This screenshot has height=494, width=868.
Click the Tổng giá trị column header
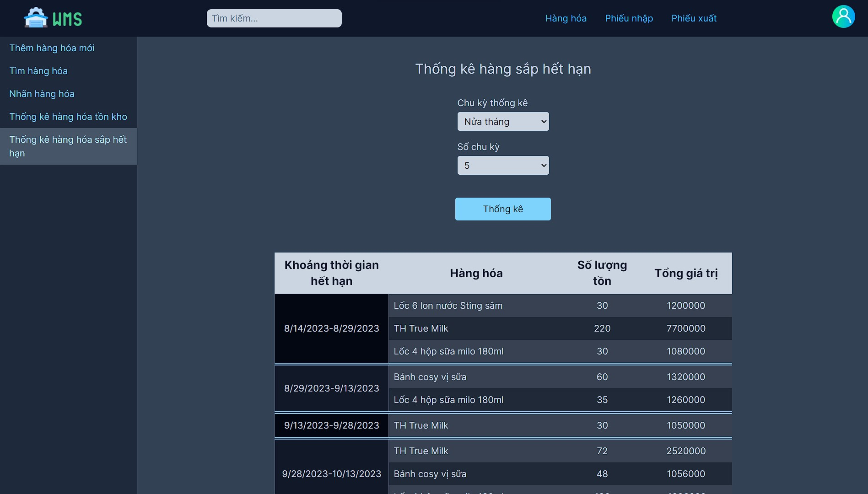pyautogui.click(x=686, y=273)
